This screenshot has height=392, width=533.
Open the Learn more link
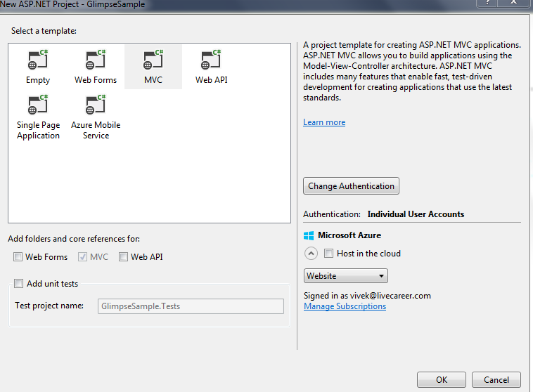(324, 122)
